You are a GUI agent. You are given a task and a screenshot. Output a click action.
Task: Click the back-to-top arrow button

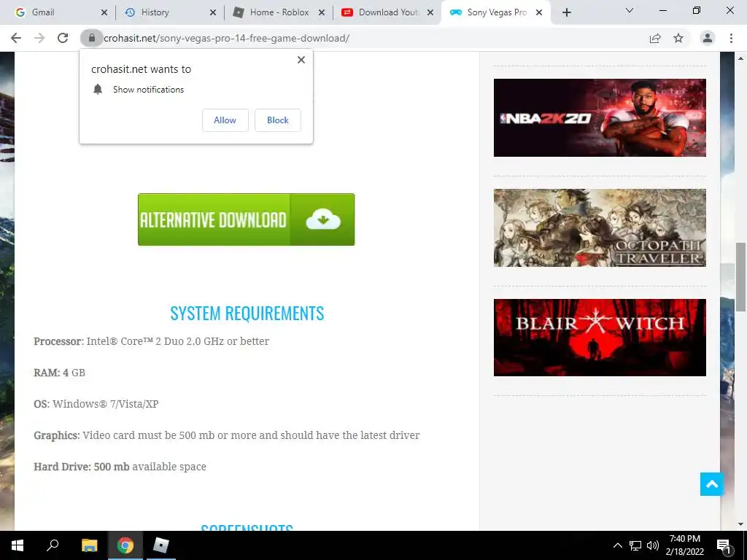click(712, 484)
